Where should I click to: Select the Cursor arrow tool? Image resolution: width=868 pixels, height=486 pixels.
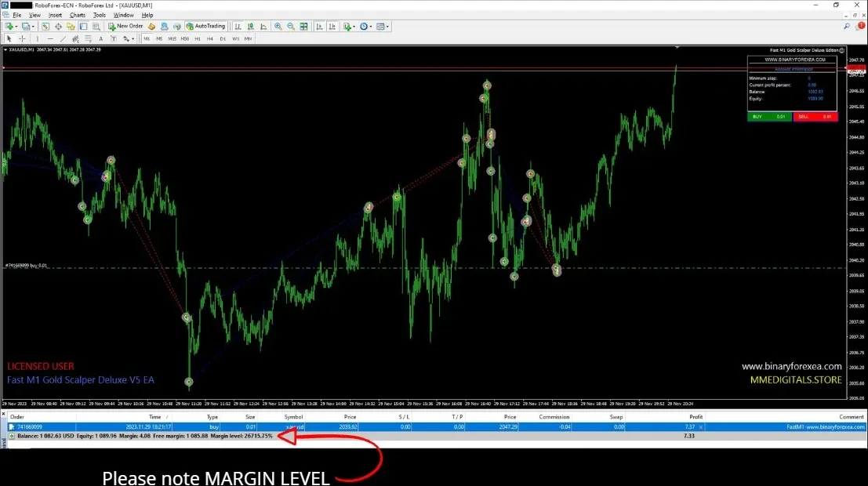pyautogui.click(x=9, y=38)
